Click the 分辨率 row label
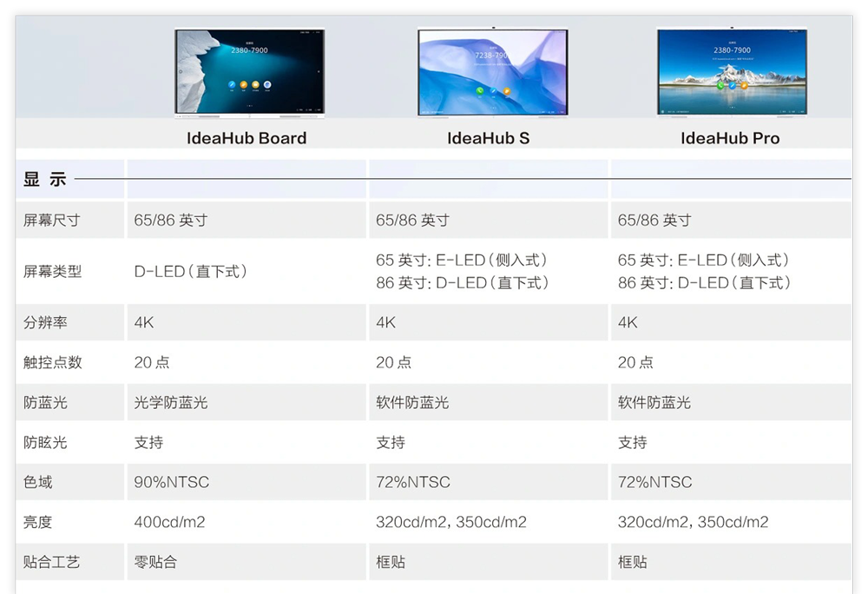Image resolution: width=868 pixels, height=594 pixels. pos(45,322)
